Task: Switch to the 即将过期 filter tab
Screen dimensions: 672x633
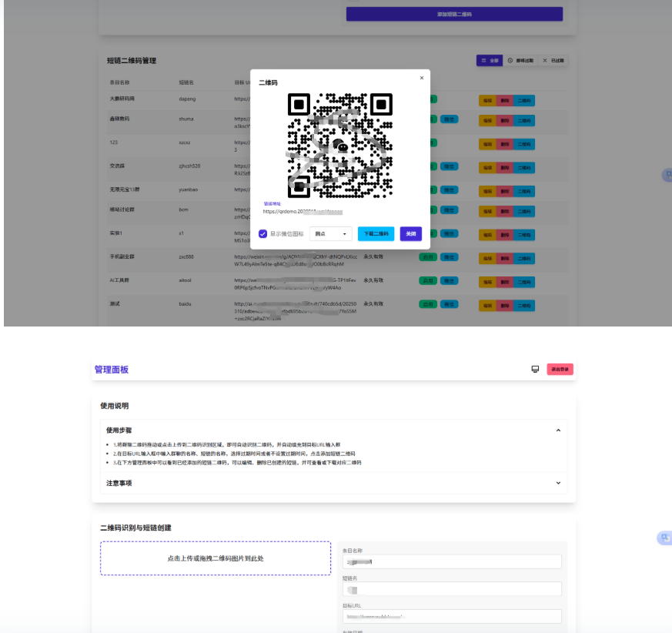Action: pyautogui.click(x=520, y=60)
